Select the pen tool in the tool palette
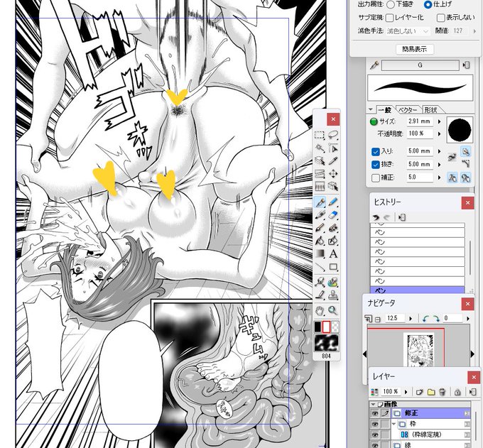This screenshot has height=448, width=483. 320,202
